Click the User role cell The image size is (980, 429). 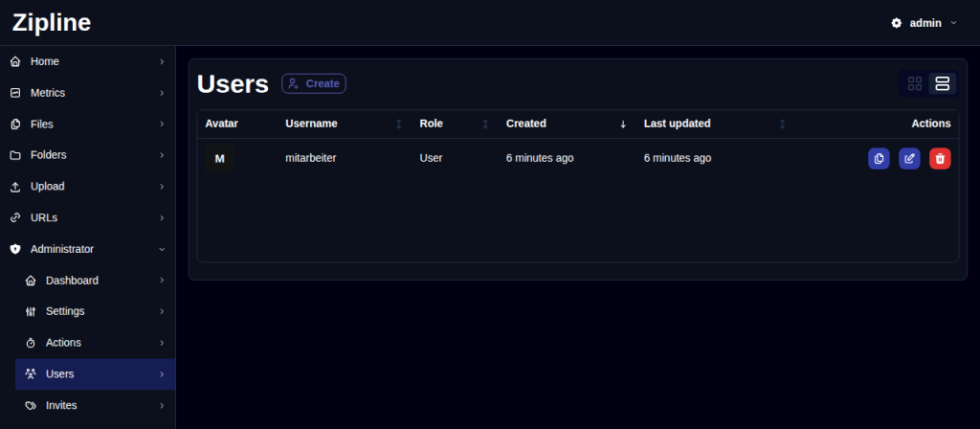(431, 158)
